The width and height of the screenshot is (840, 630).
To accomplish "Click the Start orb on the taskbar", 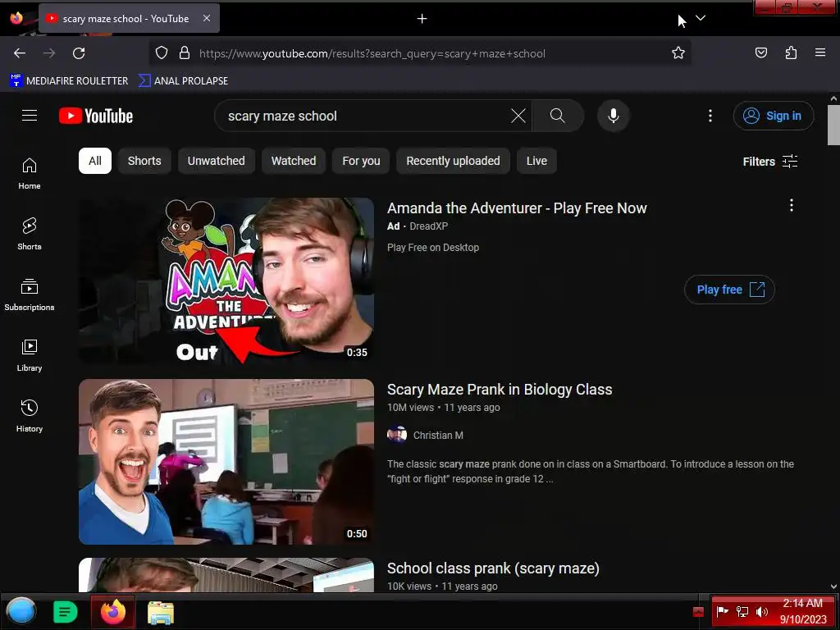I will pos(21,612).
